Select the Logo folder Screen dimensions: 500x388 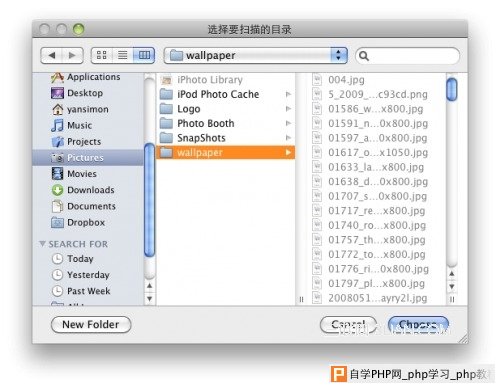225,109
